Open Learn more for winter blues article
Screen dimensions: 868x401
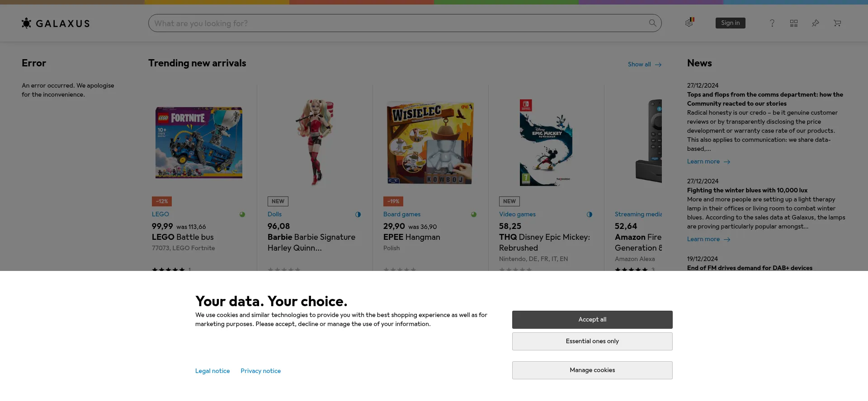pos(708,239)
